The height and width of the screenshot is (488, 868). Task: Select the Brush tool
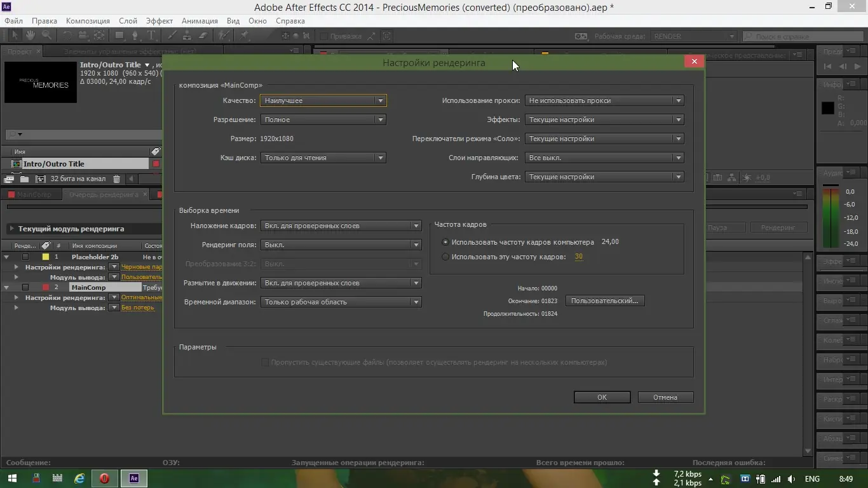click(x=172, y=36)
